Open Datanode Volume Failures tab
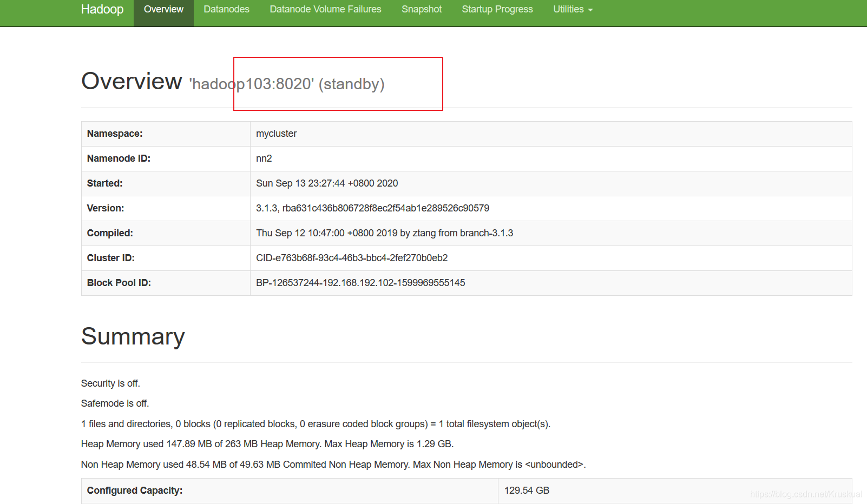Image resolution: width=867 pixels, height=504 pixels. pyautogui.click(x=325, y=9)
